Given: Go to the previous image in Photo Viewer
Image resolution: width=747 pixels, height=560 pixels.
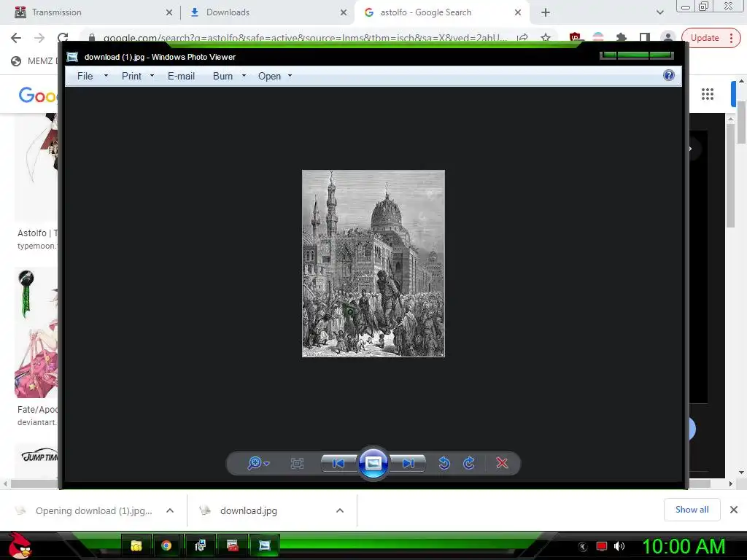Looking at the screenshot, I should (338, 463).
